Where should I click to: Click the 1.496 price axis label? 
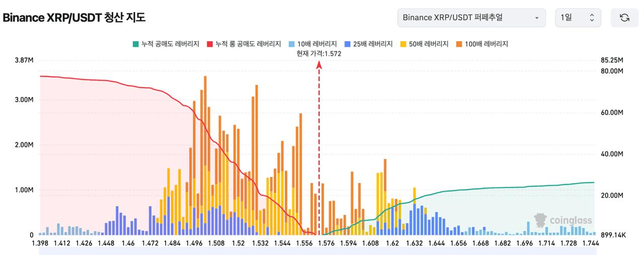click(194, 243)
